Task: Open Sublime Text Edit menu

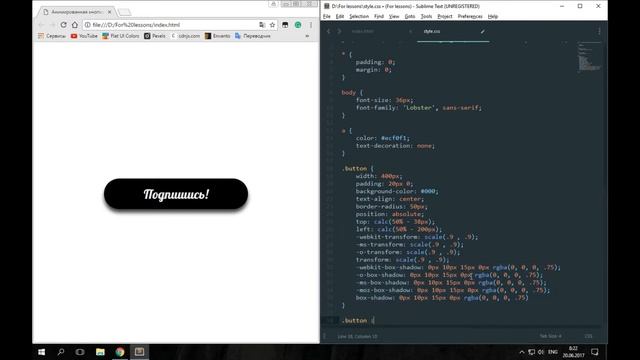Action: (340, 16)
